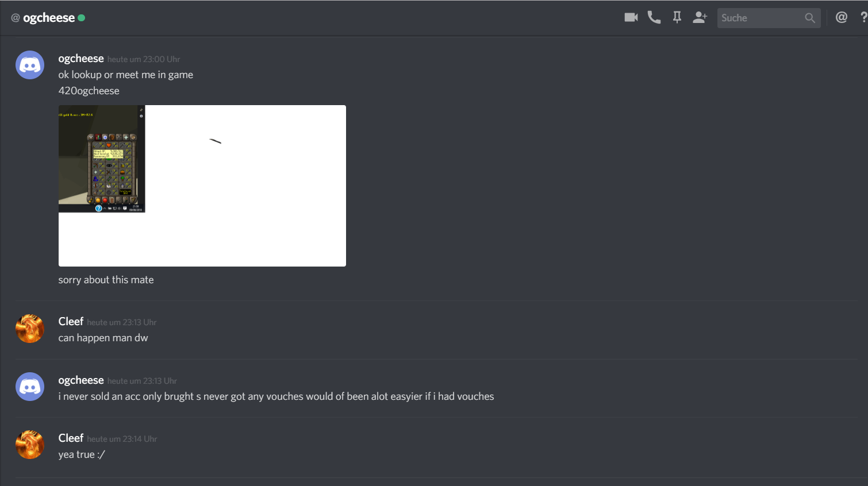Click ogcheese's avatar beside the vouches message
This screenshot has width=868, height=486.
30,387
